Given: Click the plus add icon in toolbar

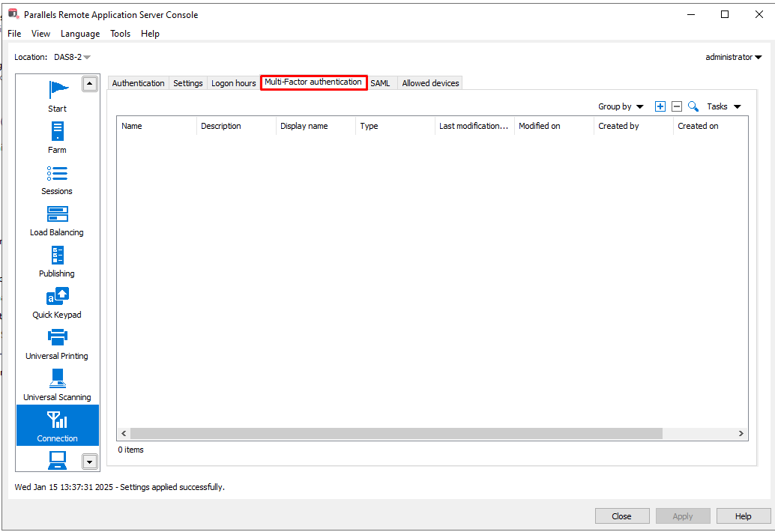Looking at the screenshot, I should pyautogui.click(x=660, y=106).
